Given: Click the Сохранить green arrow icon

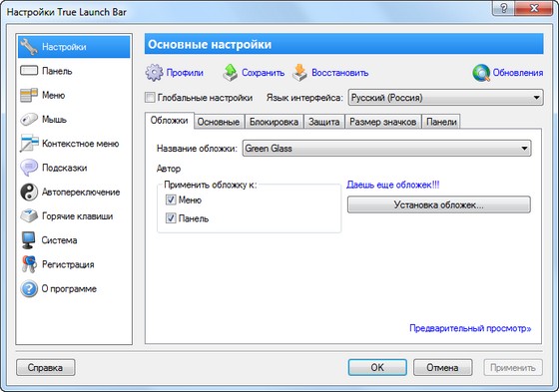Looking at the screenshot, I should (231, 73).
